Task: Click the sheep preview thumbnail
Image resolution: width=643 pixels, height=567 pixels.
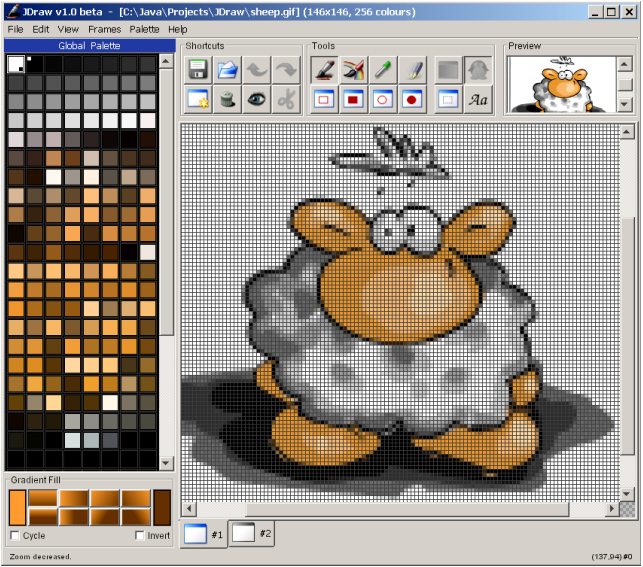Action: 561,84
